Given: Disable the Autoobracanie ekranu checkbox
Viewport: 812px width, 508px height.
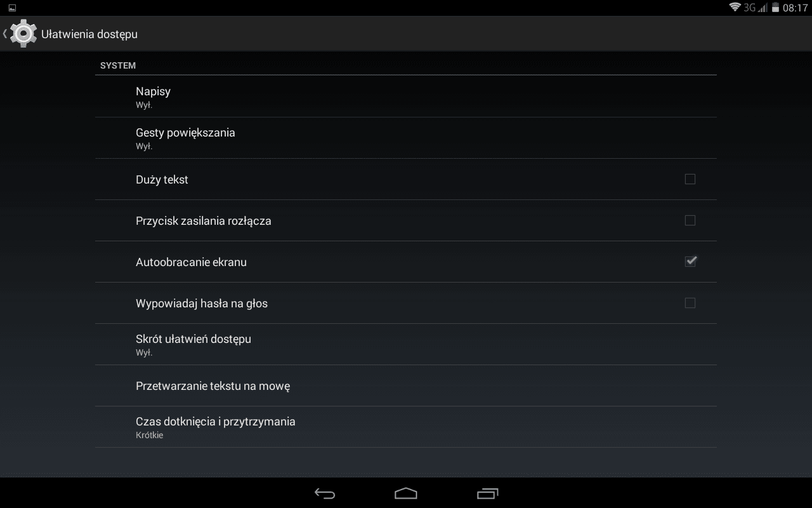Looking at the screenshot, I should click(x=690, y=262).
